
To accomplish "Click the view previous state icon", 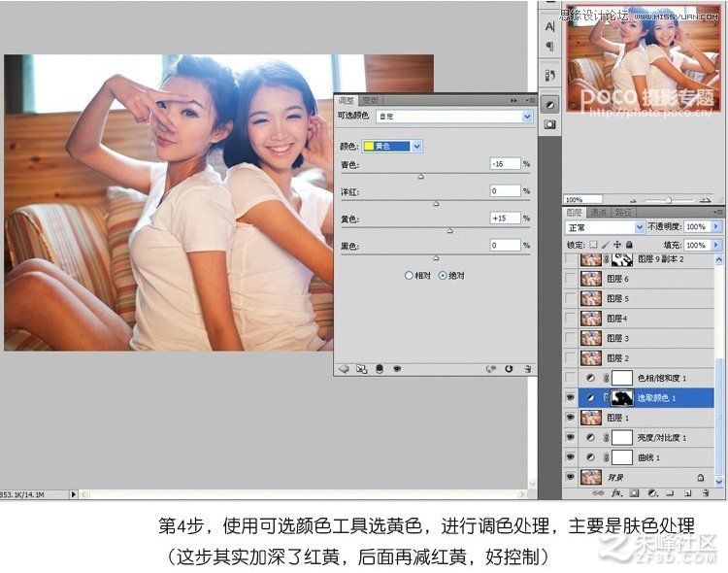I will pos(491,369).
